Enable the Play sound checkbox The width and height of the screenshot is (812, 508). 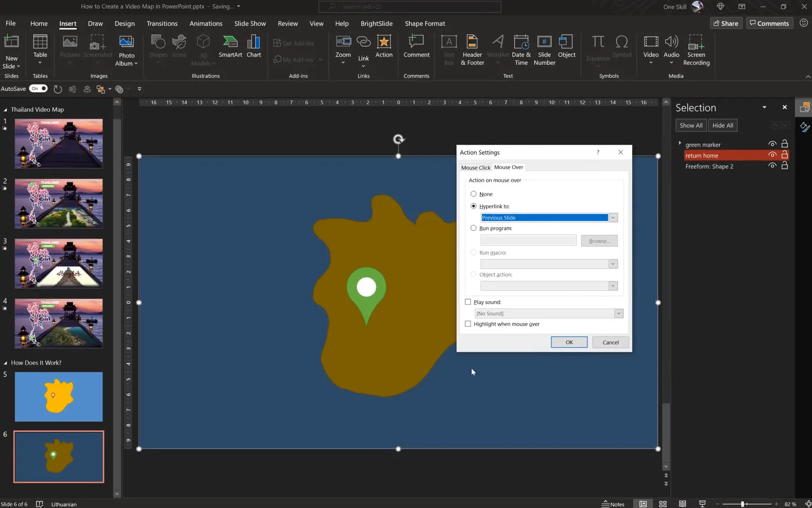(x=468, y=302)
